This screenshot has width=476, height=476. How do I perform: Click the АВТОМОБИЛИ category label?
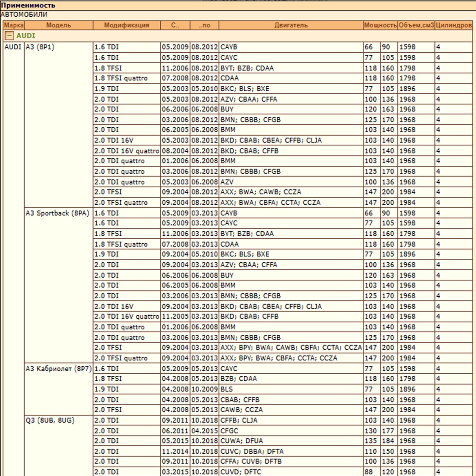[x=24, y=15]
